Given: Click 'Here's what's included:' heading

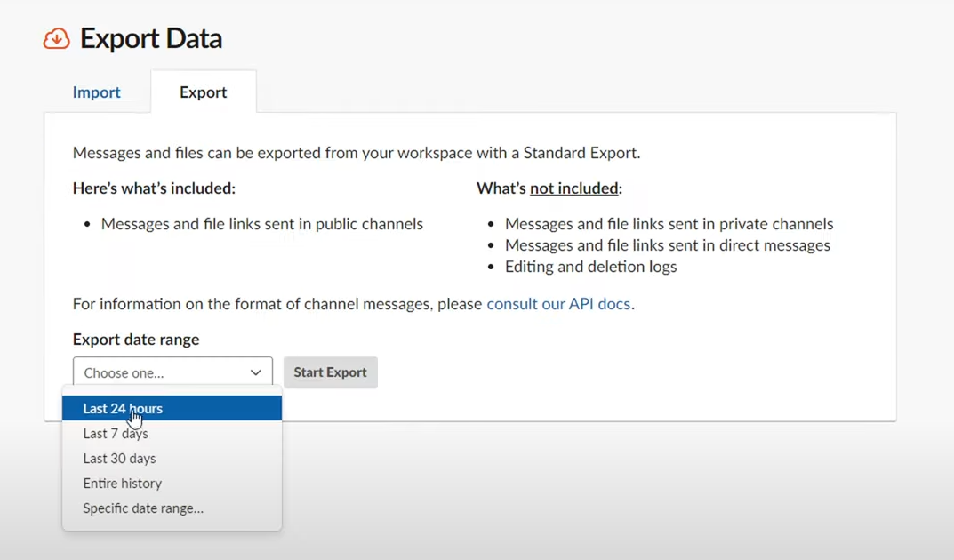Looking at the screenshot, I should coord(154,188).
